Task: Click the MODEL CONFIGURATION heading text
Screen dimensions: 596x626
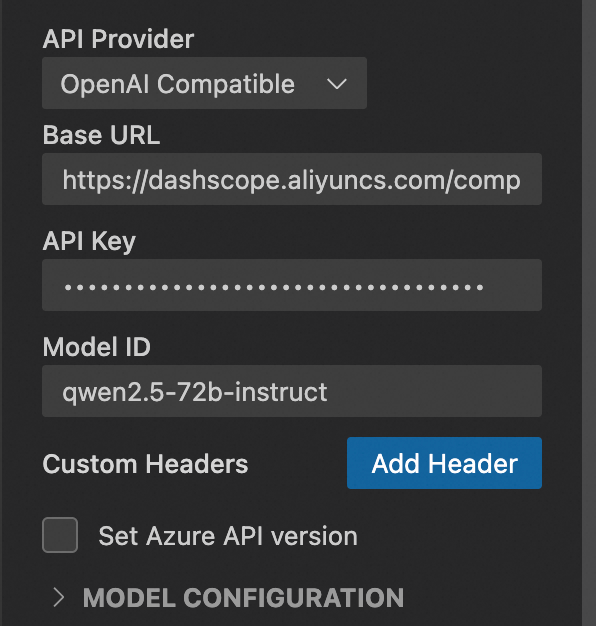Action: point(243,598)
